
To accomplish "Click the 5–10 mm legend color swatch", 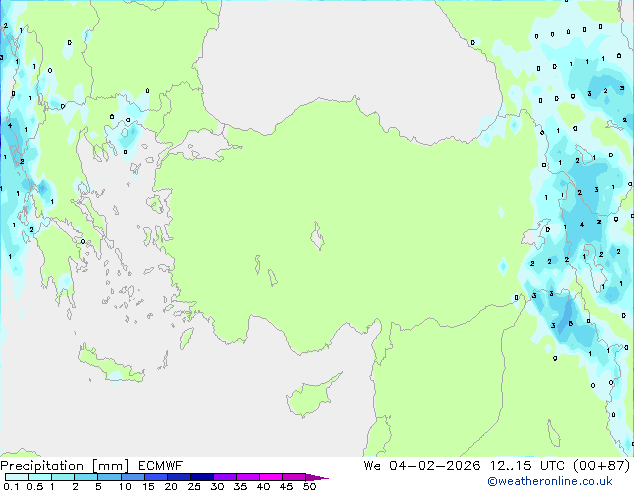I will click(x=109, y=477).
